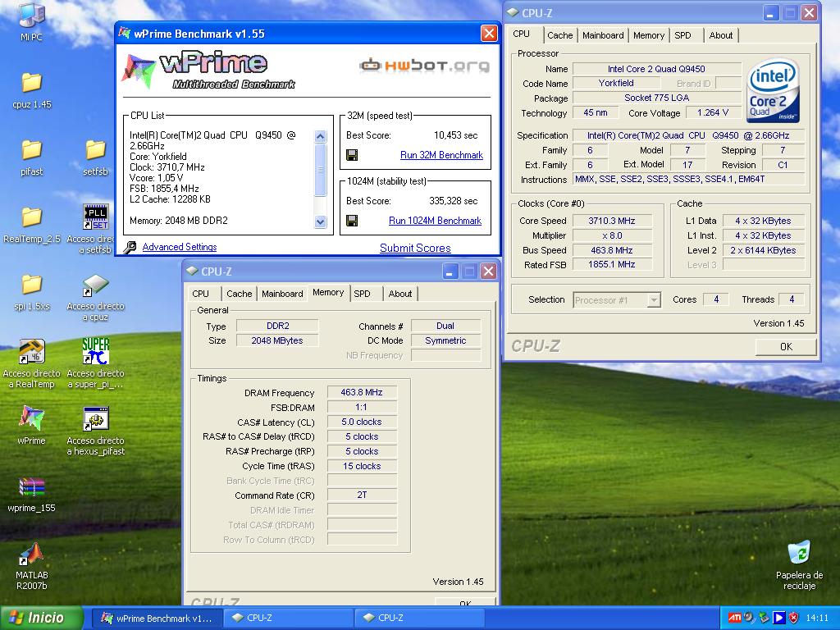Click the Advanced Settings wrench icon
This screenshot has width=840, height=630.
(x=130, y=247)
